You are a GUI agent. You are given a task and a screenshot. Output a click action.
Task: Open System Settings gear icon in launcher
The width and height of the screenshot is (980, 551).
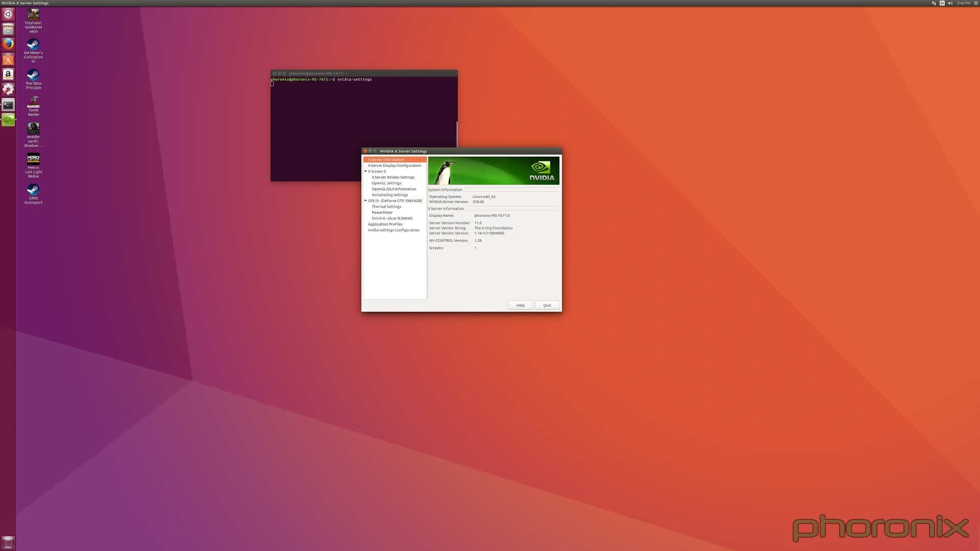click(x=8, y=89)
